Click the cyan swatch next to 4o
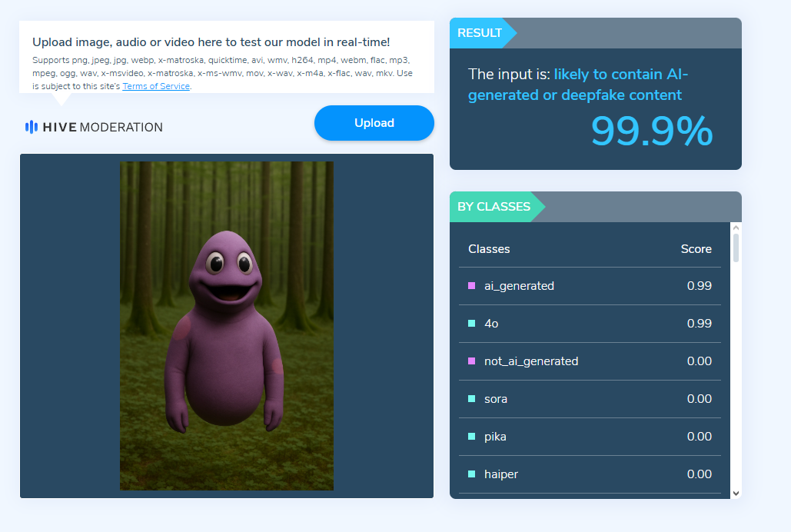The height and width of the screenshot is (532, 791). click(472, 324)
